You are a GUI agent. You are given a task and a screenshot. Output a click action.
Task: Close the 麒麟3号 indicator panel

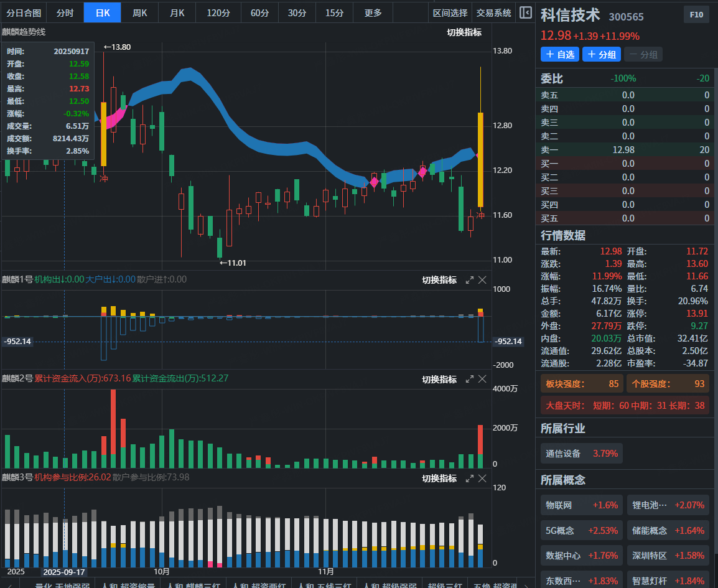click(x=482, y=478)
